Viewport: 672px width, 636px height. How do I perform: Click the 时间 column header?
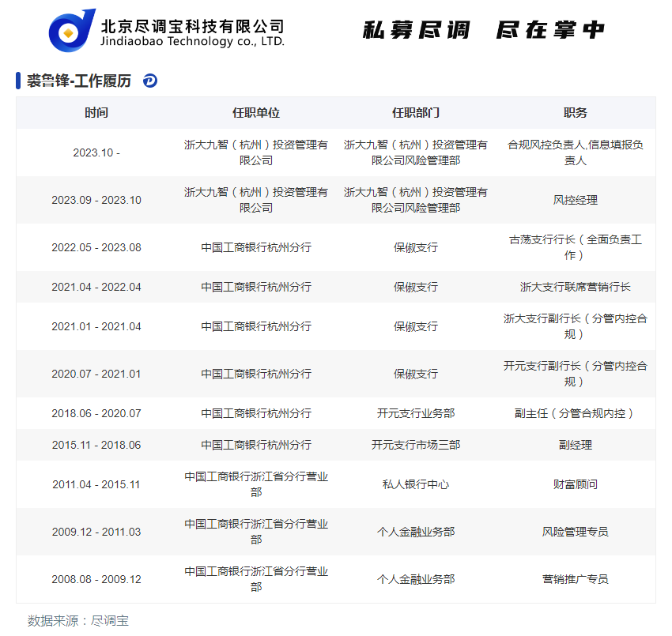tap(96, 113)
